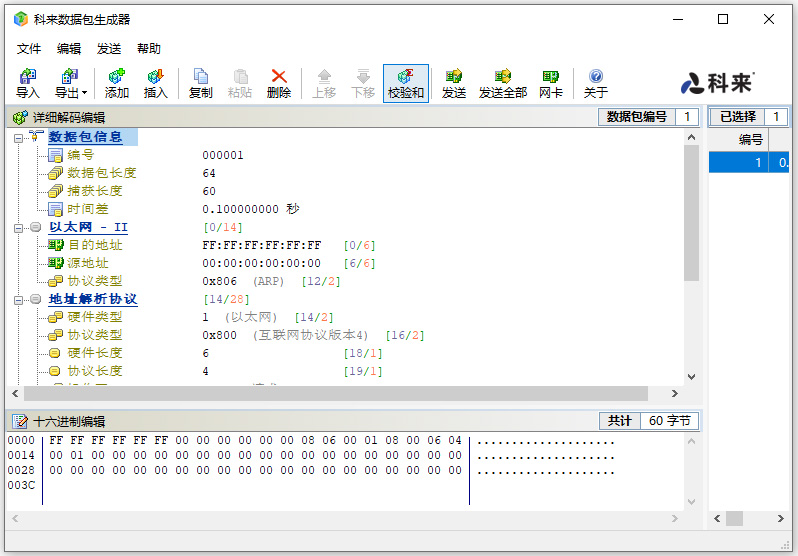Click the destination address value FF:FF:FF:FF:FF:FF

tap(262, 245)
